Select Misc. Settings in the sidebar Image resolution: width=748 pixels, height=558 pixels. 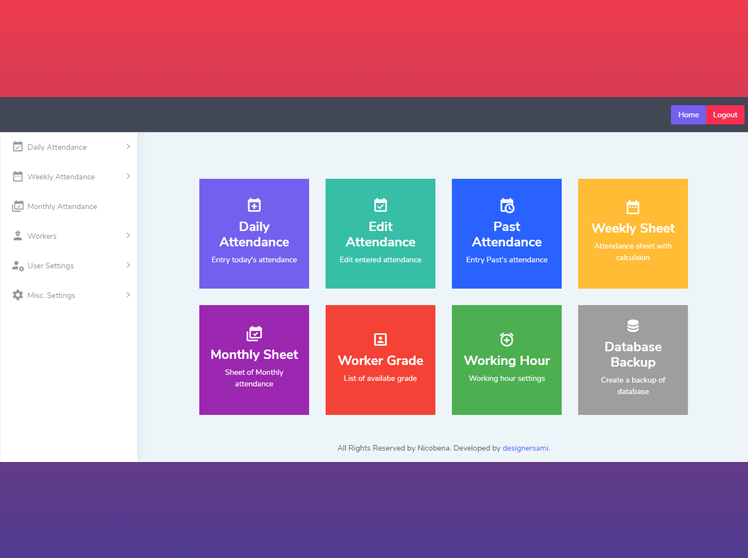(x=51, y=296)
